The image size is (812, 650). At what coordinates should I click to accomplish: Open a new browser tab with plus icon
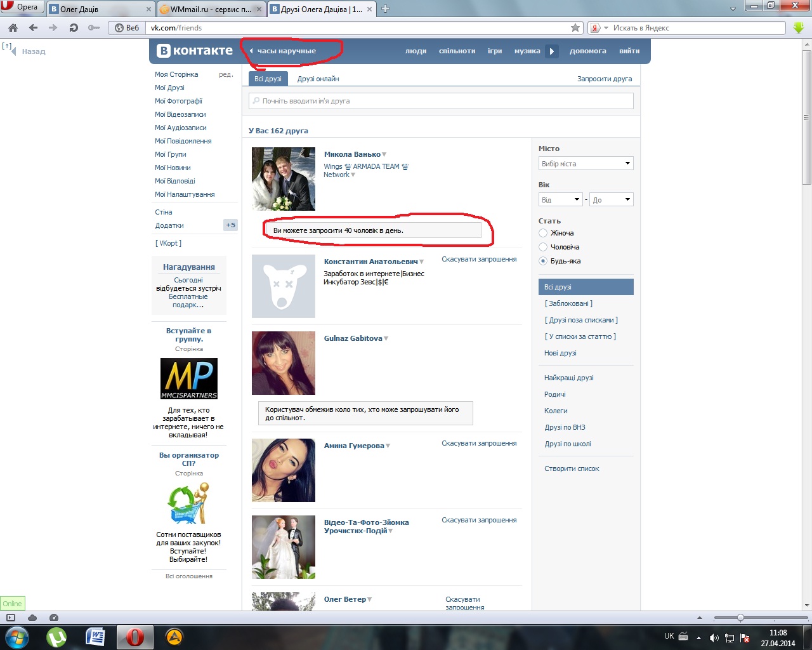(x=385, y=9)
